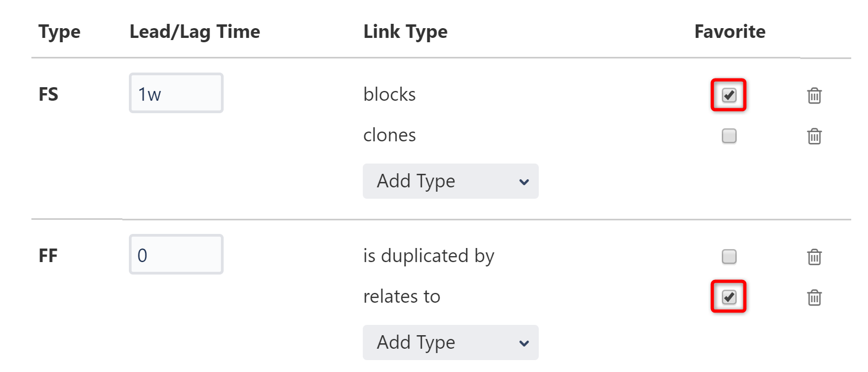This screenshot has height=372, width=868.
Task: Uncheck the favorite checkbox for blocks
Action: 728,95
